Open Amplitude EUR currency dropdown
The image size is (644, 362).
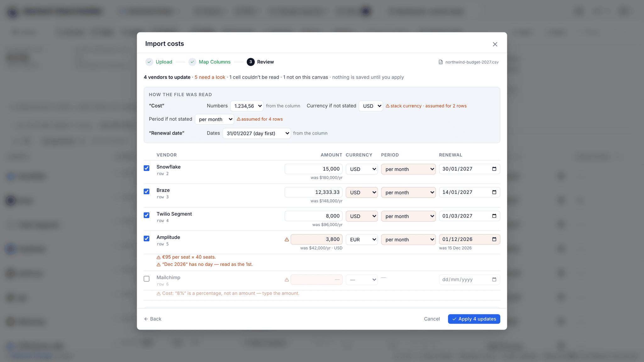click(x=362, y=239)
